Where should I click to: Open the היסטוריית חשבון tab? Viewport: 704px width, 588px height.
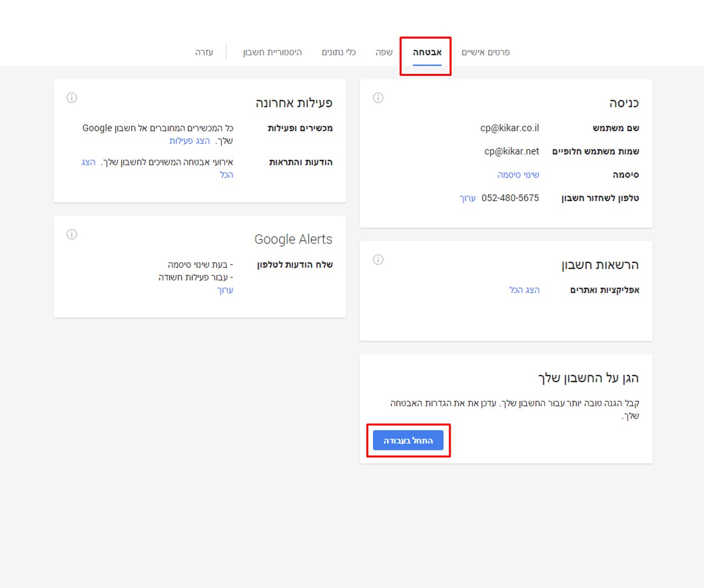tap(273, 52)
